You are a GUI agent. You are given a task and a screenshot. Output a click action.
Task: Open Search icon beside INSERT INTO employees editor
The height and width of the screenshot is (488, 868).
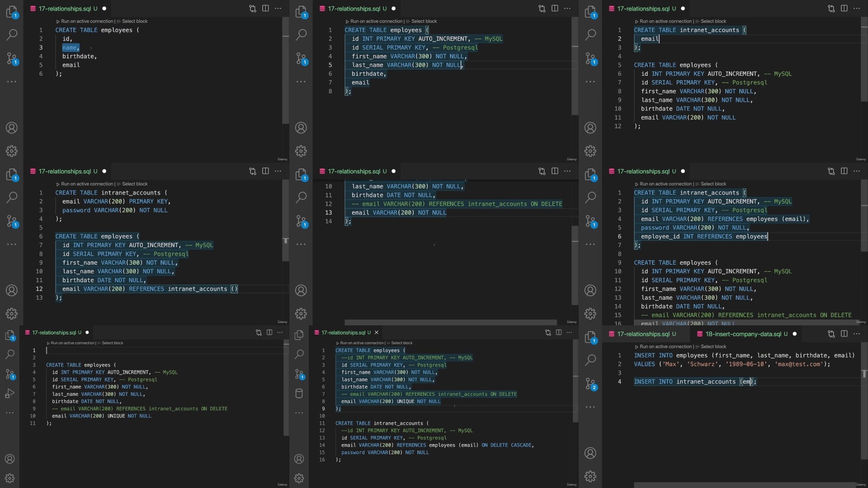(x=590, y=360)
